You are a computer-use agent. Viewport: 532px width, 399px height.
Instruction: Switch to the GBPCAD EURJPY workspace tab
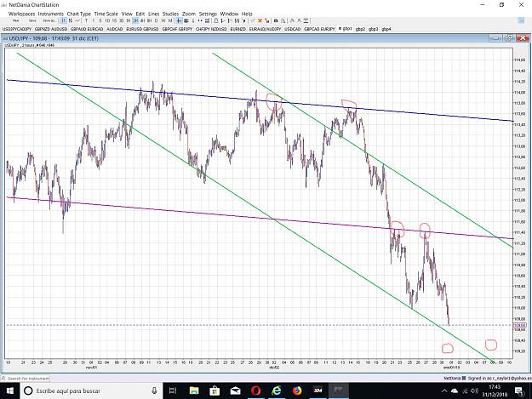(x=319, y=29)
